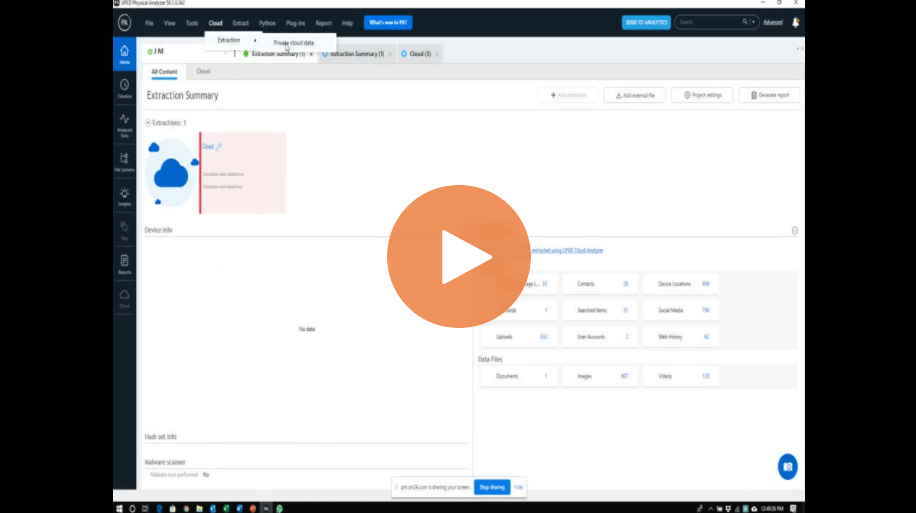Click the blue screenshot camera button
This screenshot has height=513, width=916.
pos(787,466)
